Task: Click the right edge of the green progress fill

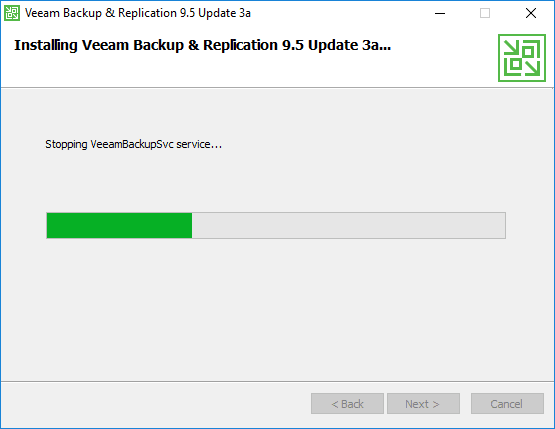Action: tap(191, 225)
